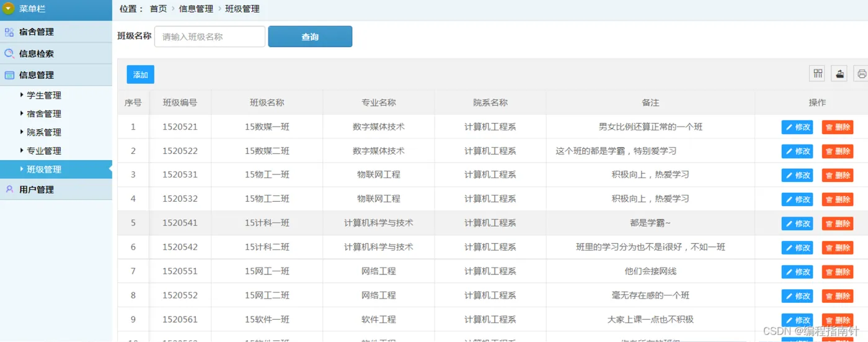Click 修改 for 15物工二班
Viewport: 868px width, 342px height.
[x=797, y=200]
